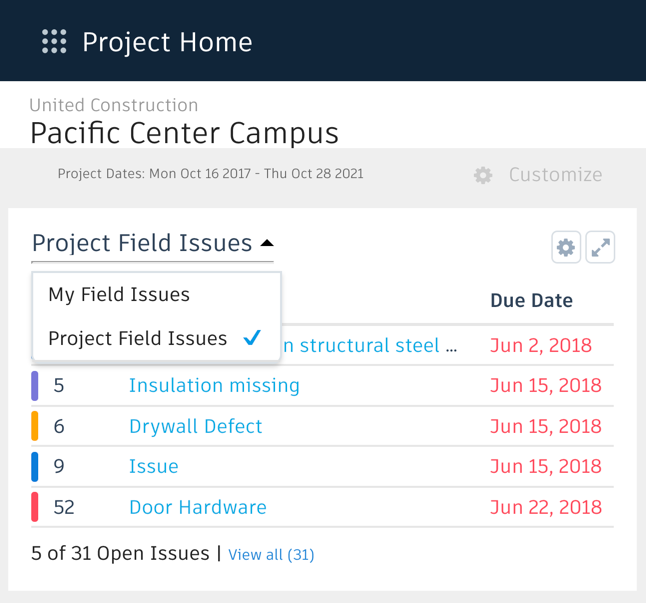Click View all (31) link

(x=271, y=555)
